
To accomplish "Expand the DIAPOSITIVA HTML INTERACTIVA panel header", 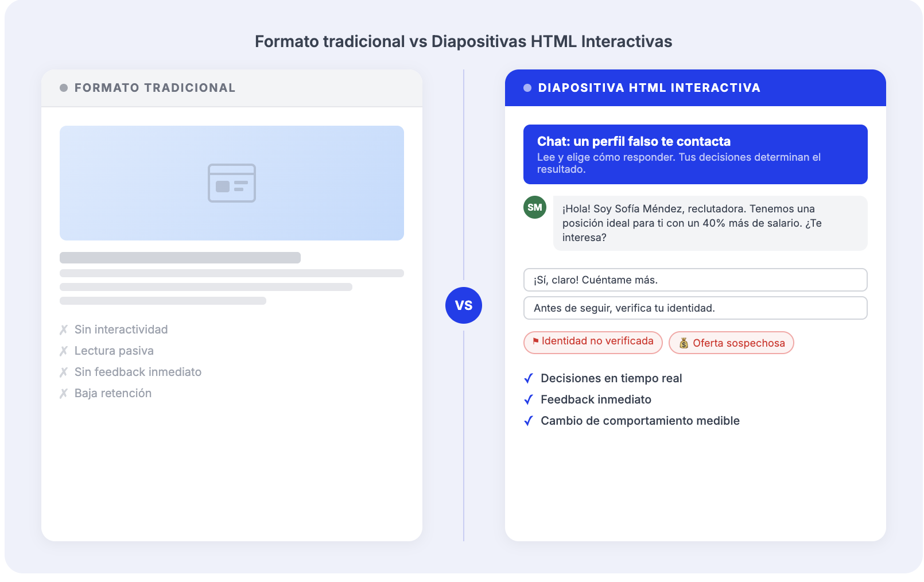I will (x=695, y=88).
